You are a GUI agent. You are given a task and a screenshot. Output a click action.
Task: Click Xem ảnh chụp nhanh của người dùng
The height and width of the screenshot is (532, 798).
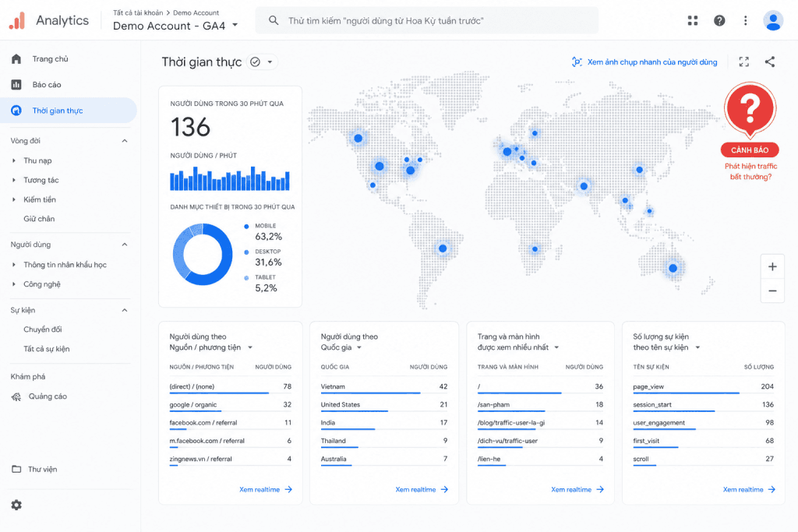point(644,62)
